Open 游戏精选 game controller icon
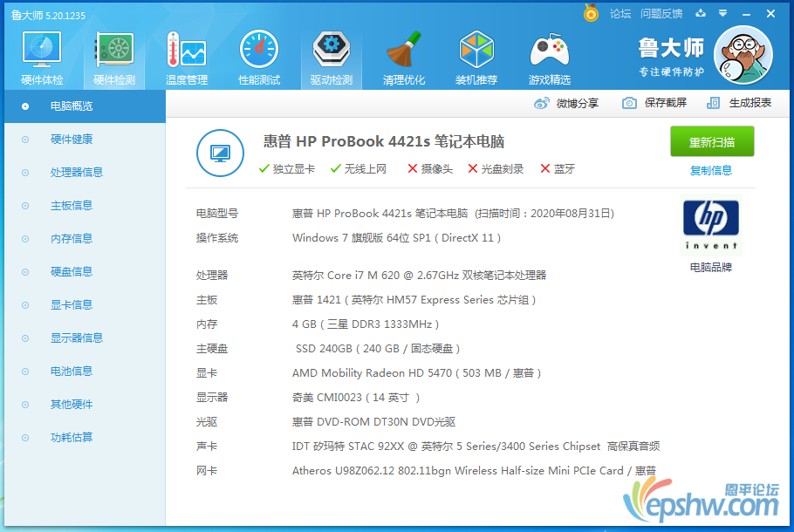 point(550,58)
